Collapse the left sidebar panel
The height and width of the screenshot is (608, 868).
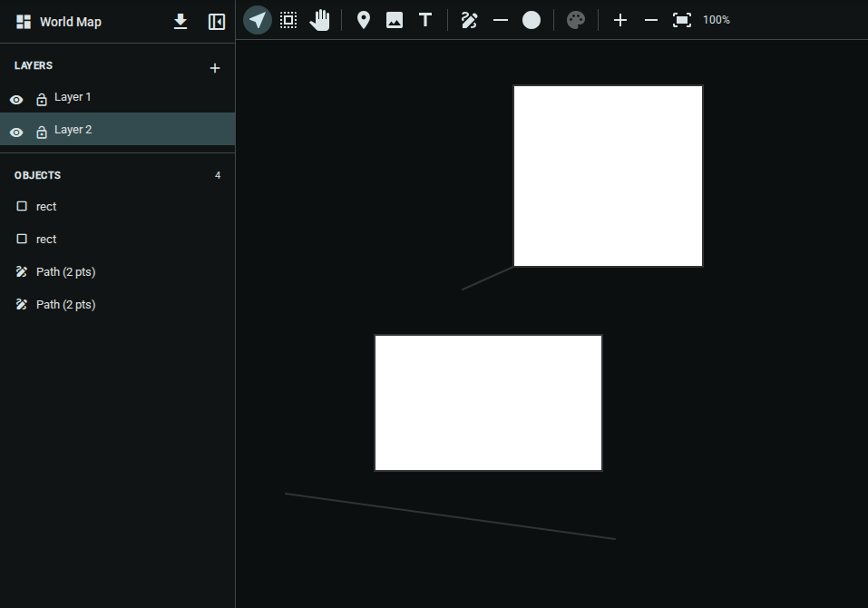[216, 20]
